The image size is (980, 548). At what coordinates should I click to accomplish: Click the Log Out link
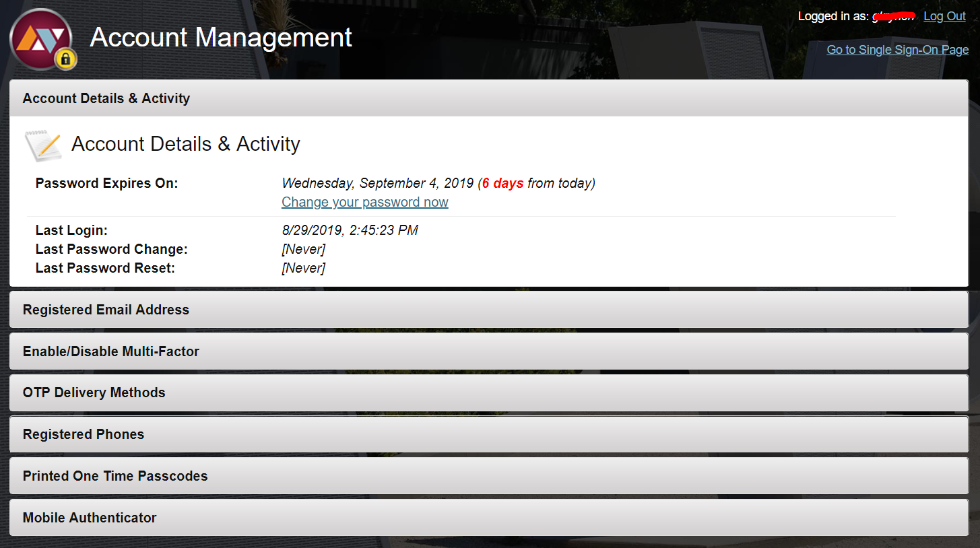(x=944, y=16)
